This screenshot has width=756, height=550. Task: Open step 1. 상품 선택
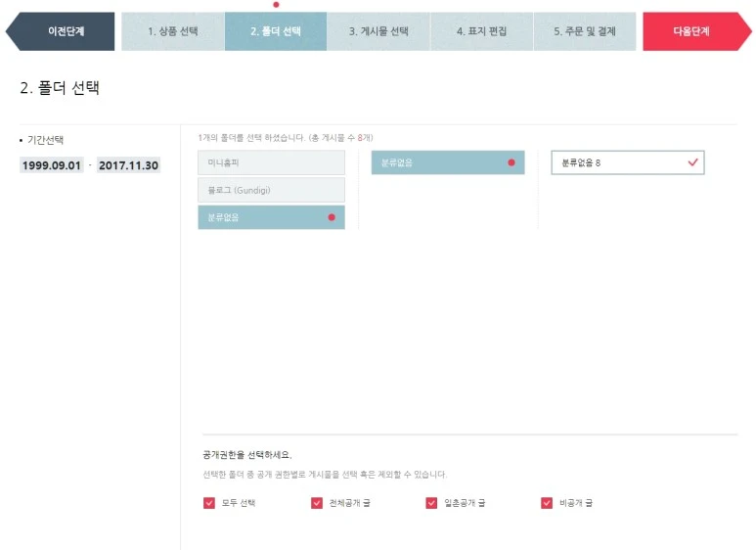click(172, 31)
